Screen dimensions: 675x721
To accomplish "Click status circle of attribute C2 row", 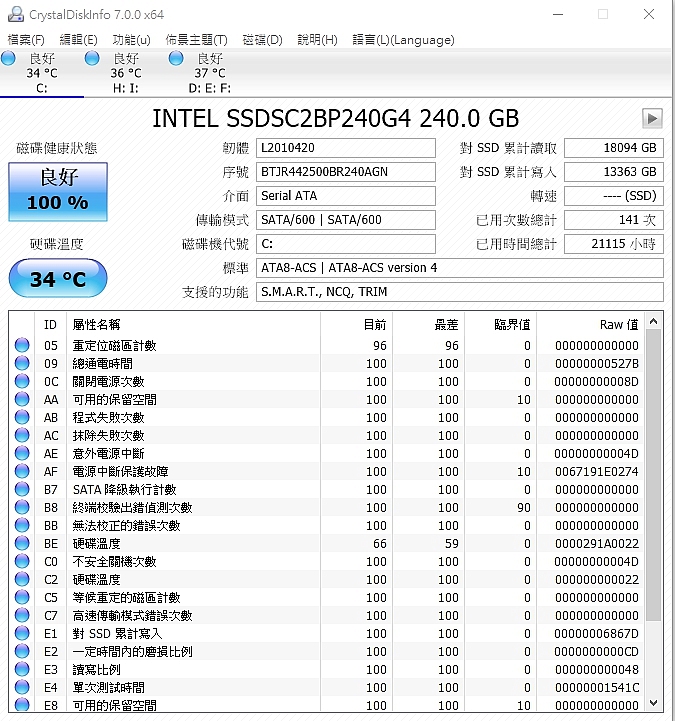I will coord(22,579).
